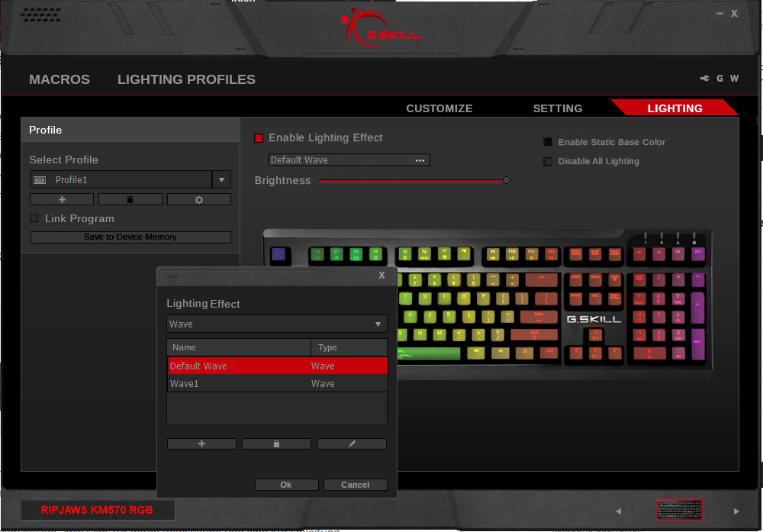
Task: Open the Default Wave effect picker ellipsis
Action: coord(420,160)
